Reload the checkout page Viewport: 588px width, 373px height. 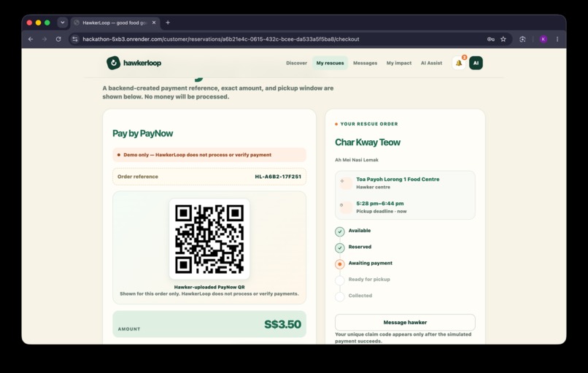(58, 39)
